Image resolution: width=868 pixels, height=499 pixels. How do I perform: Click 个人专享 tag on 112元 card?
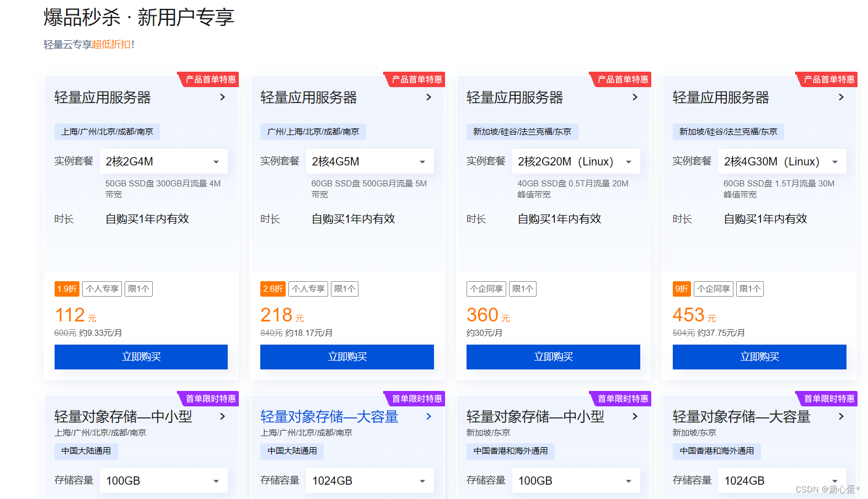[102, 289]
